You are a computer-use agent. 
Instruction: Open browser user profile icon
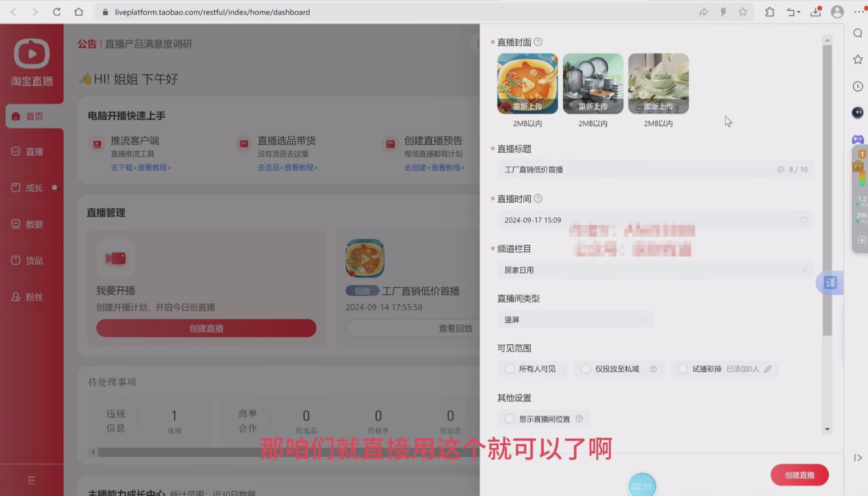(x=837, y=12)
